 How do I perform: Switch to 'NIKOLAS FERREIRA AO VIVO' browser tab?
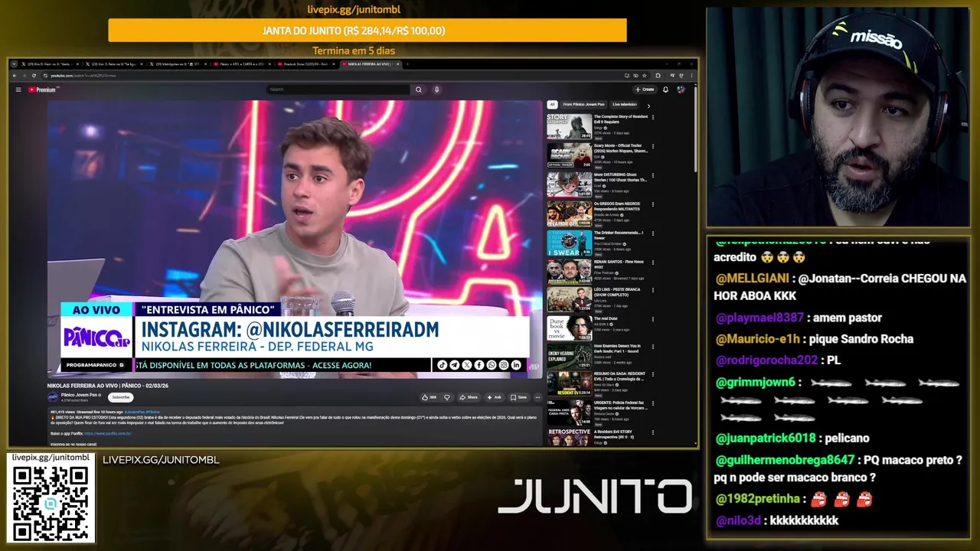(x=371, y=64)
